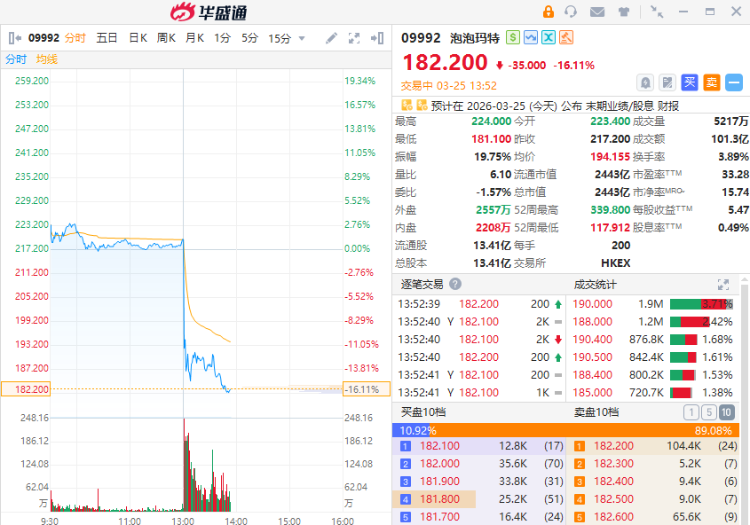The image size is (750, 525).
Task: Click the orange 卖 sell button
Action: coord(711,83)
